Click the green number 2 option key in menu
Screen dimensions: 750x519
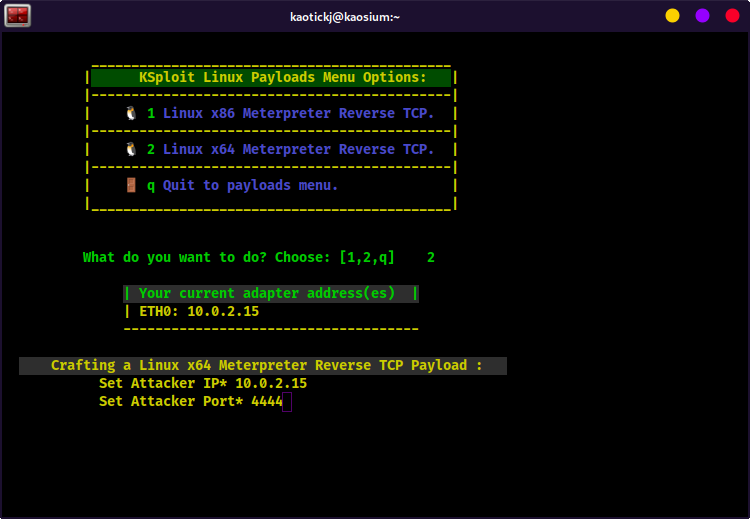tap(151, 149)
